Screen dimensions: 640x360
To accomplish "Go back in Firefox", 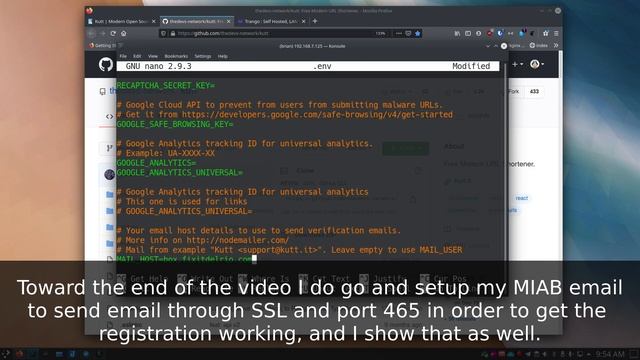I will [92, 33].
